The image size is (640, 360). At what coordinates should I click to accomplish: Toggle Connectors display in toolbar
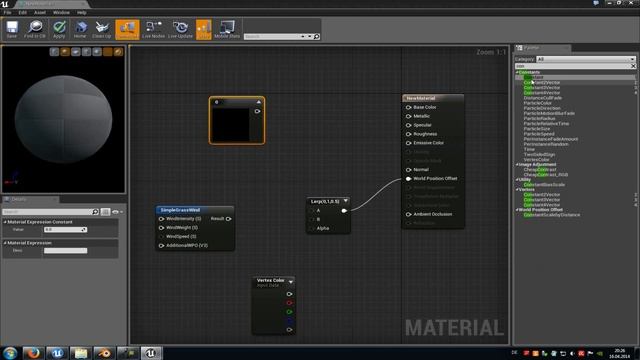pyautogui.click(x=127, y=29)
